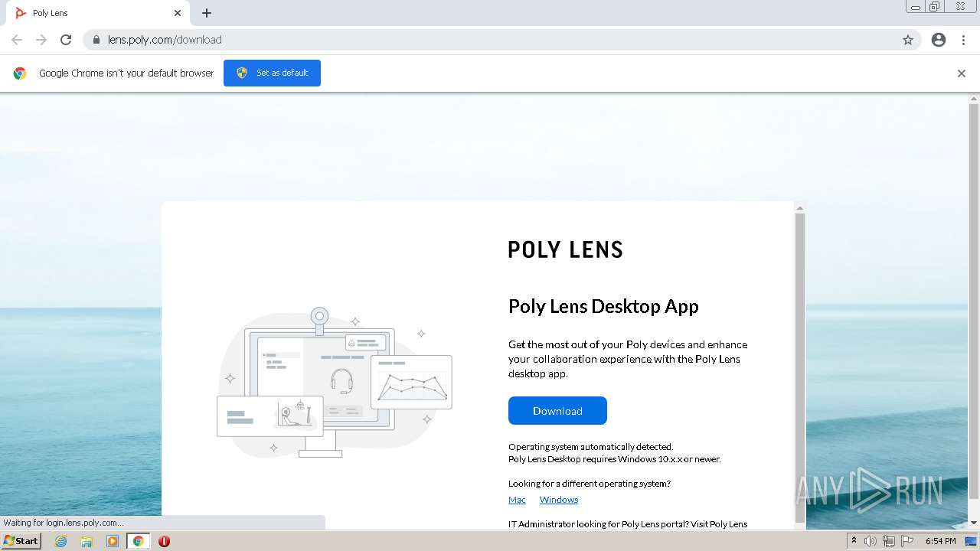The image size is (980, 551).
Task: Open the media player taskbar icon
Action: 113,541
